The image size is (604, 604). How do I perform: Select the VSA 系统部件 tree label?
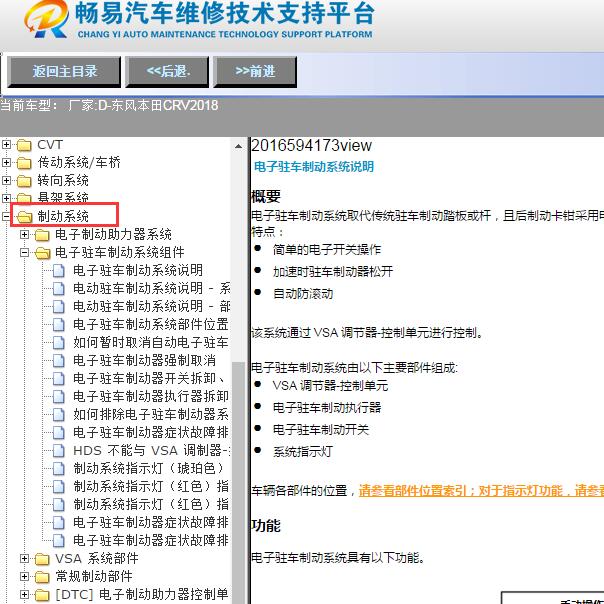(x=97, y=558)
